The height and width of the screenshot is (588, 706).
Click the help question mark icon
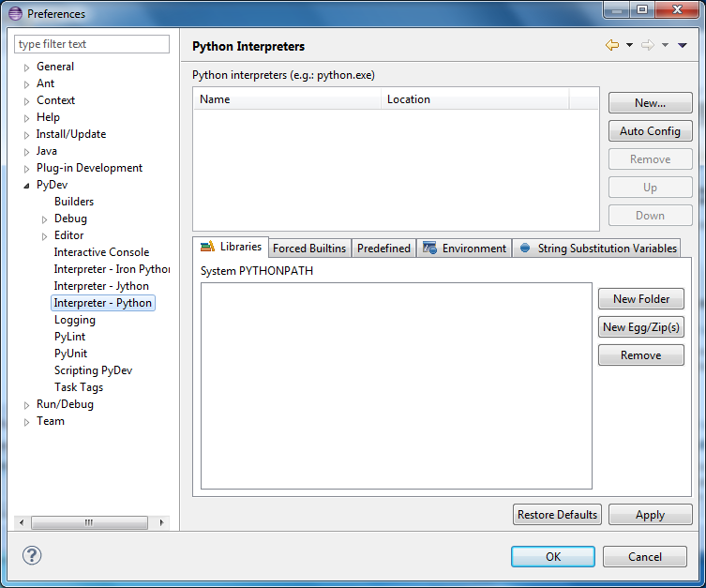(x=32, y=555)
